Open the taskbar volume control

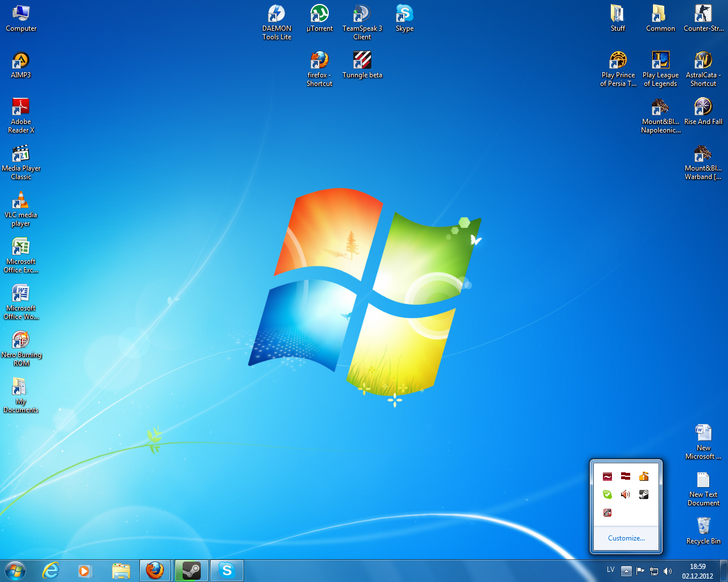pyautogui.click(x=668, y=571)
